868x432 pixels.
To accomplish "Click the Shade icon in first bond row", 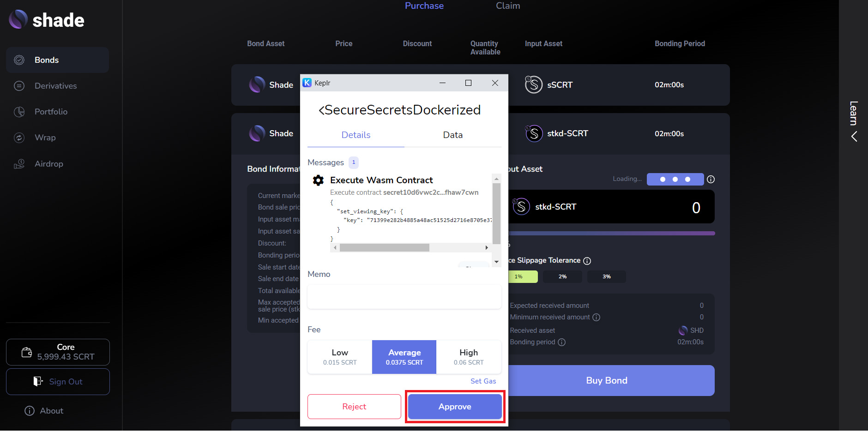I will coord(257,84).
